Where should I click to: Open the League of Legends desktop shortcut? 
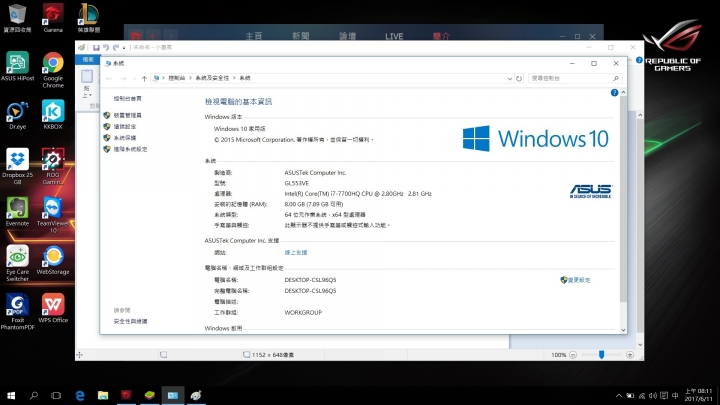pos(88,17)
